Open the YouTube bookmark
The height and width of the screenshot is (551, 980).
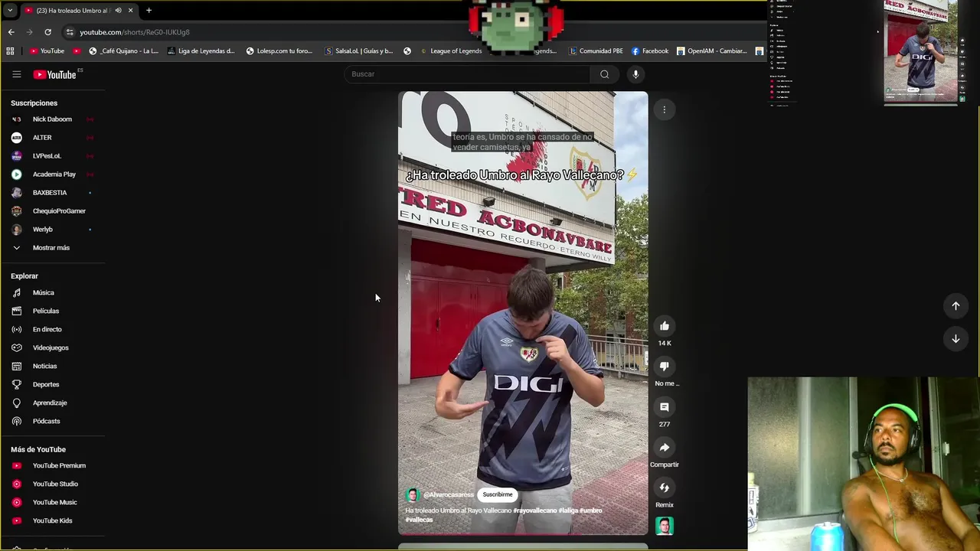(47, 51)
